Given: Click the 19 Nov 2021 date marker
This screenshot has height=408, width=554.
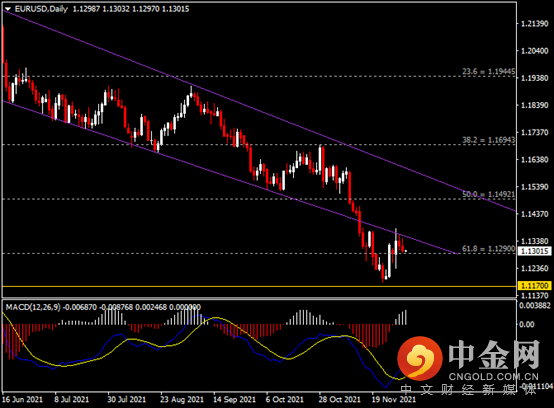Looking at the screenshot, I should (x=393, y=400).
